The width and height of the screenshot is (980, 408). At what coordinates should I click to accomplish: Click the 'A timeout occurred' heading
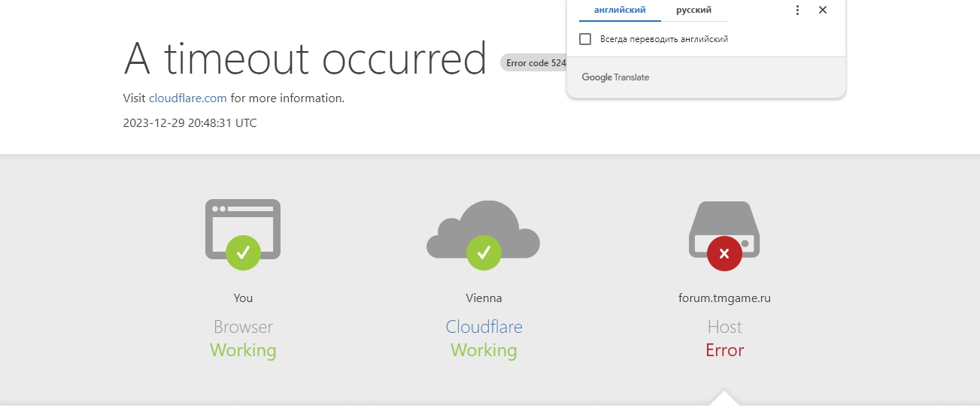pos(305,59)
